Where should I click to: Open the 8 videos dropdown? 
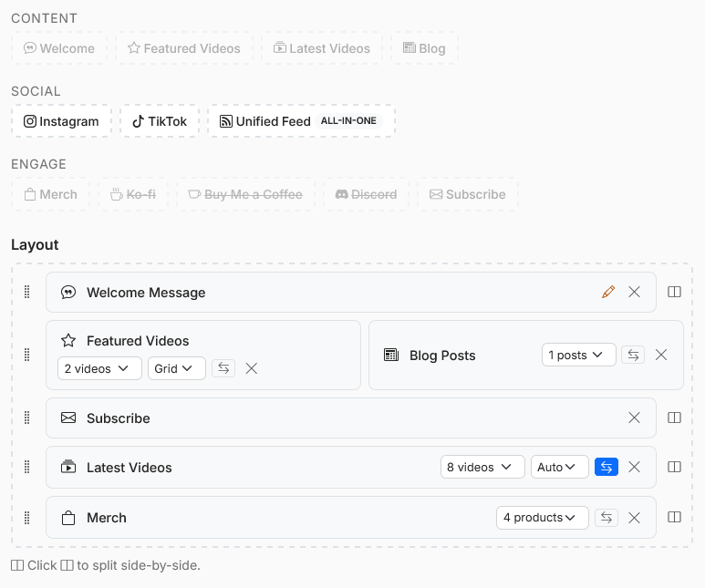[482, 467]
